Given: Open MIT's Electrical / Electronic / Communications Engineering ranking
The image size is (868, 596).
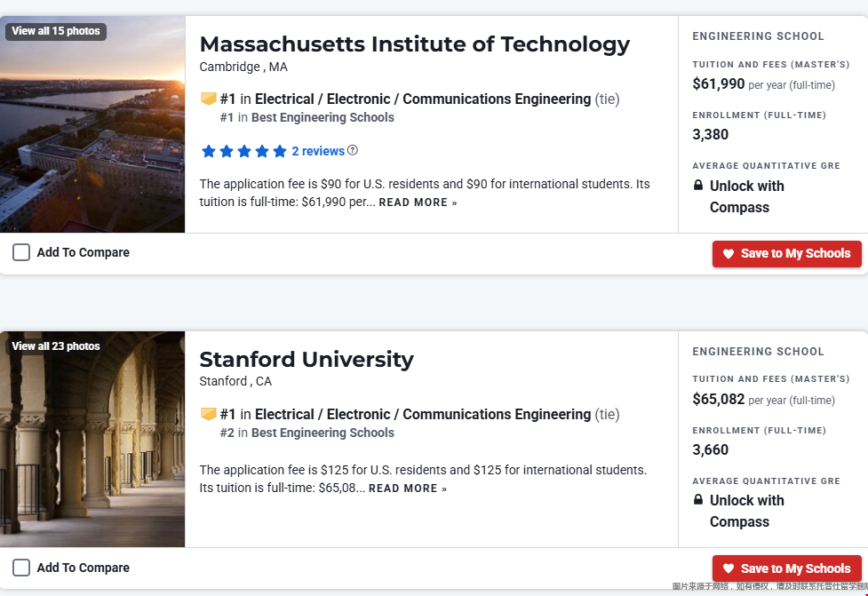Looking at the screenshot, I should coord(423,99).
